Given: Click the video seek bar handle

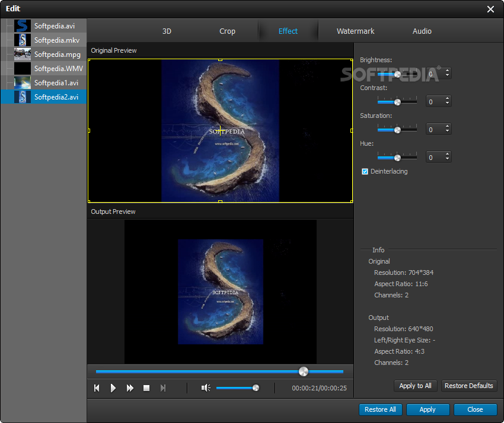Looking at the screenshot, I should point(303,371).
